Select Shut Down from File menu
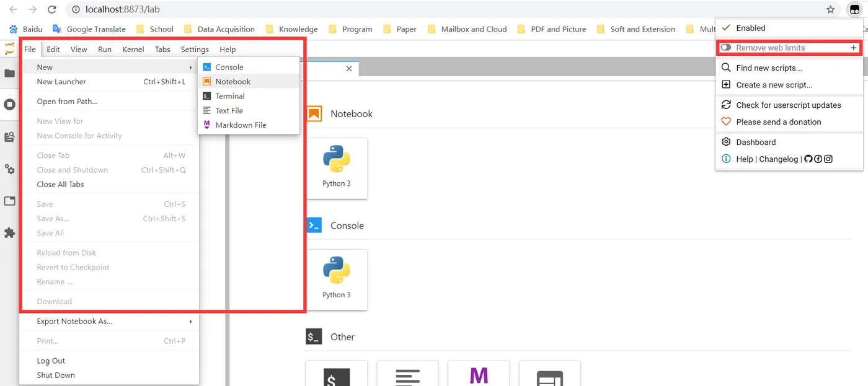 [109, 375]
